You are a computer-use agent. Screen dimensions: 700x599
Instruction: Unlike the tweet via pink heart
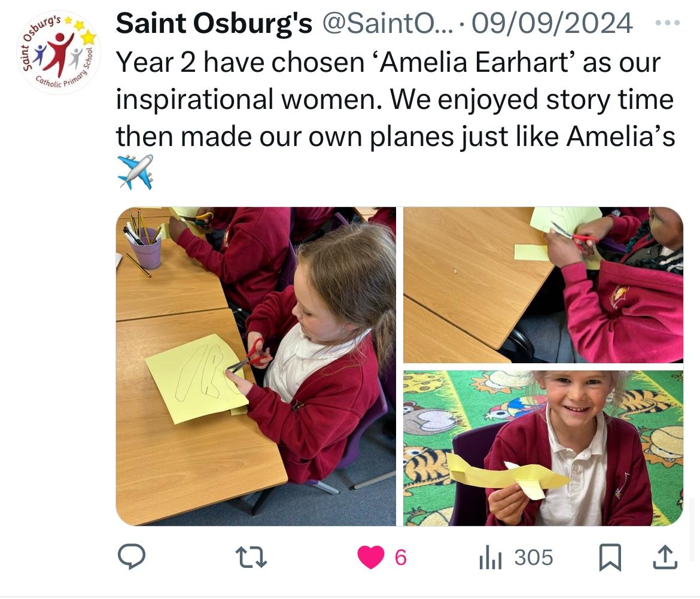(x=370, y=557)
